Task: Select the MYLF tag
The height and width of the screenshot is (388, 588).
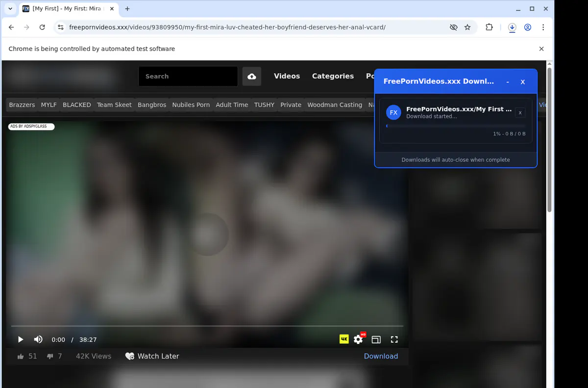Action: pyautogui.click(x=49, y=104)
